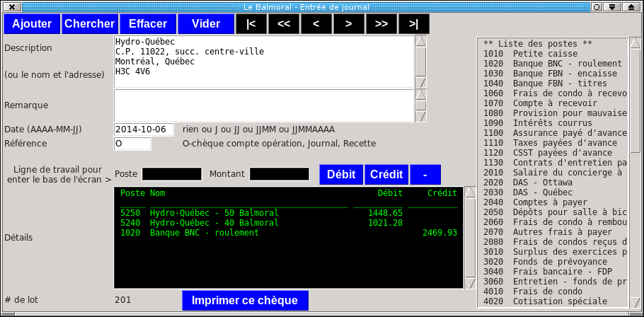
Task: Click down arrow of postes list scrollbar
Action: [635, 303]
